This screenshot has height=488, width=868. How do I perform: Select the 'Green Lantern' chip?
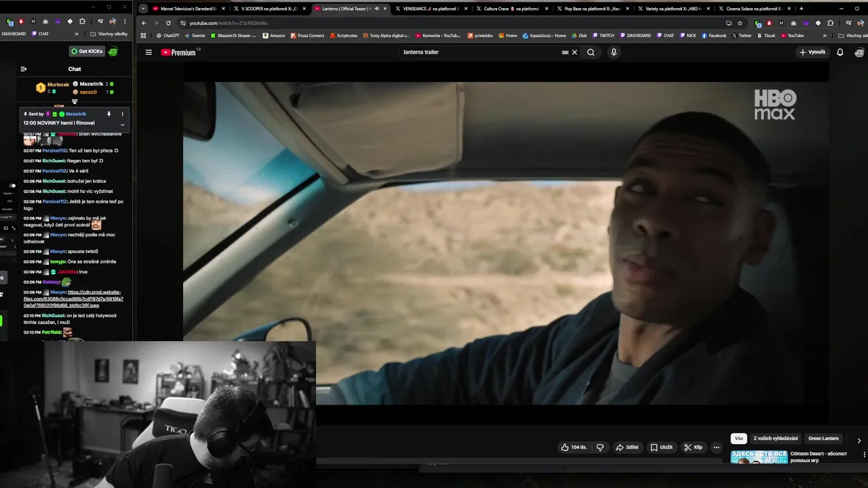click(x=823, y=439)
